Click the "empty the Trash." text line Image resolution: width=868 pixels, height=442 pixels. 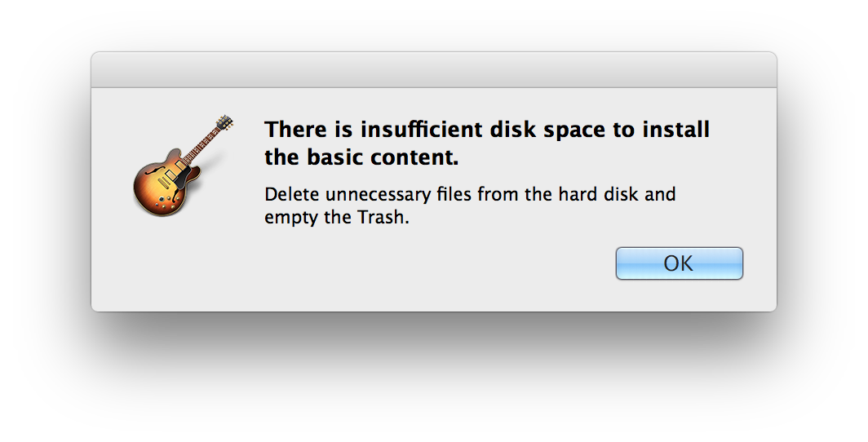coord(337,218)
